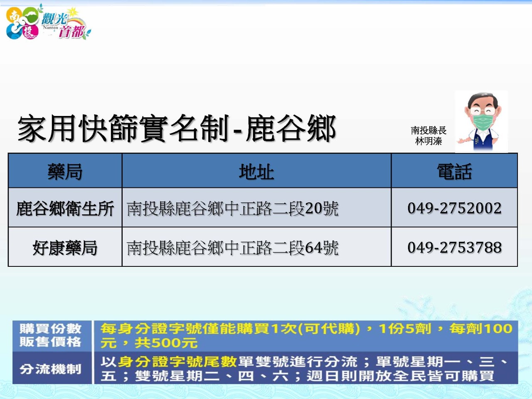532x399 pixels.
Task: Click the Nantou tourism capital logo
Action: (47, 24)
